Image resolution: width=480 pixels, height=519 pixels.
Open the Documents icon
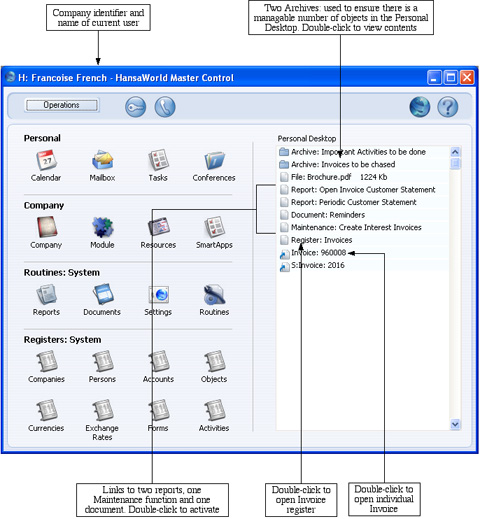click(x=103, y=295)
